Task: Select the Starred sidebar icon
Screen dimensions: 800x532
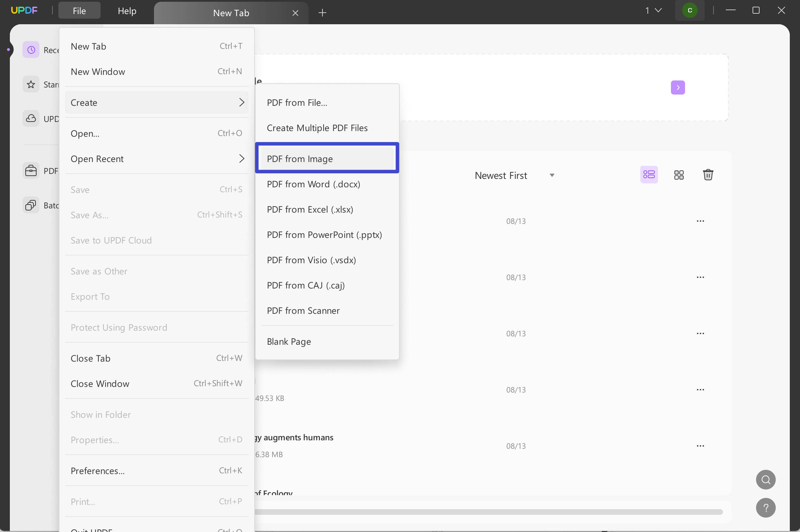Action: tap(31, 84)
